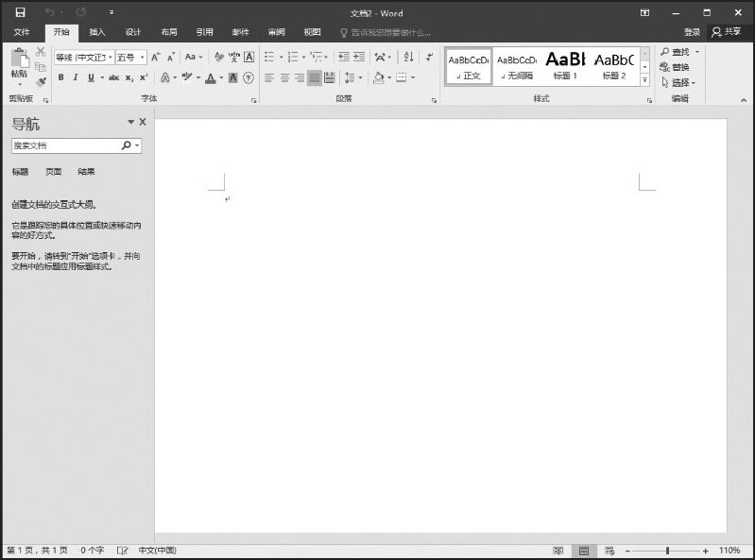Click the Format Painter brush icon
This screenshot has width=755, height=560.
(x=41, y=82)
